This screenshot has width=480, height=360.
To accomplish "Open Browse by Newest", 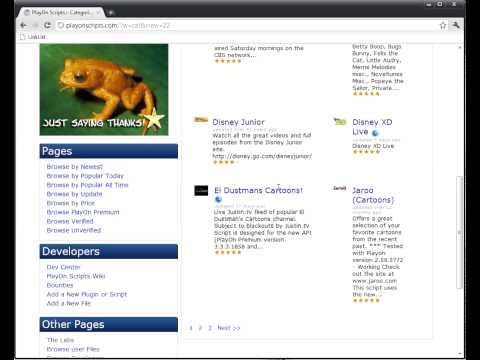I will pos(75,167).
